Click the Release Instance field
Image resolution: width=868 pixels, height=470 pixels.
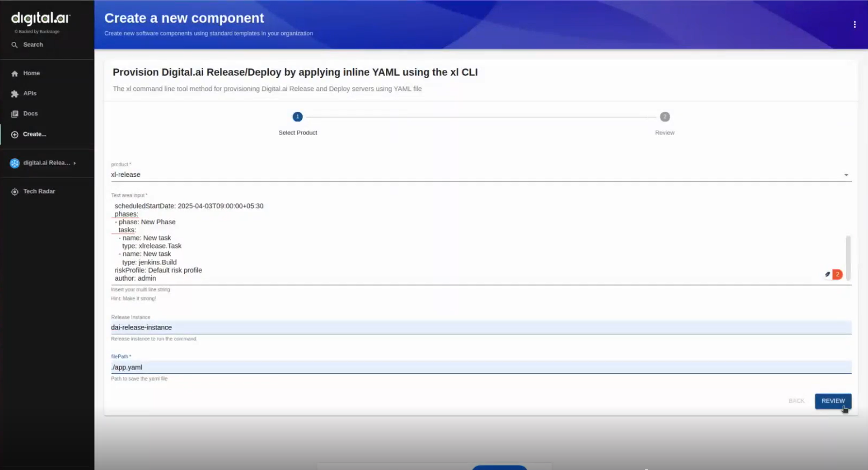[481, 327]
